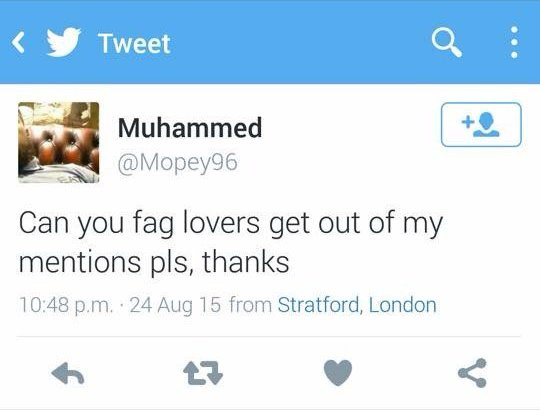Open Muhammed's profile picture thumbnail

coord(59,142)
